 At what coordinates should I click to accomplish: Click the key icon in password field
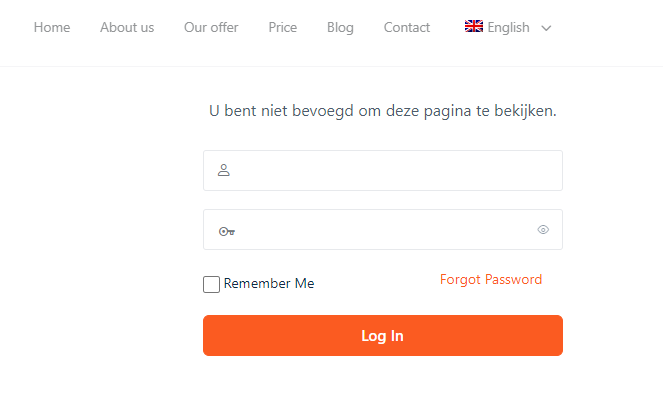click(227, 230)
